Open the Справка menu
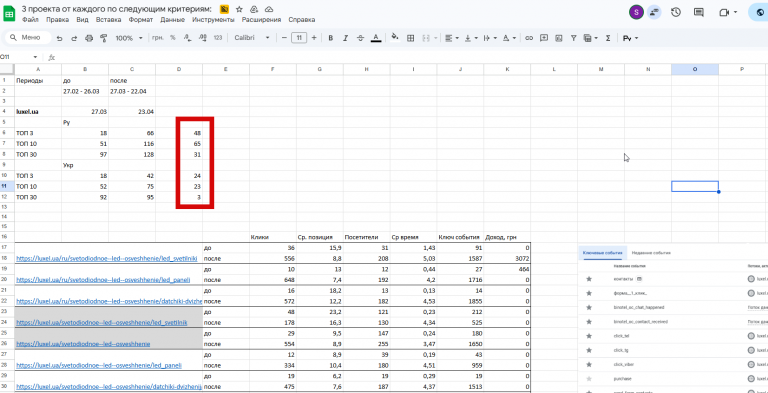Screen dimensions: 768x393 click(x=302, y=20)
